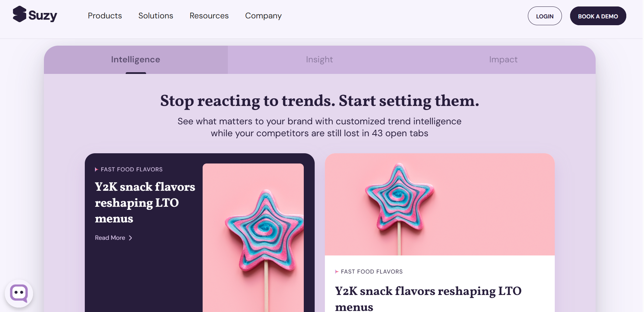Expand the Resources menu

[209, 16]
